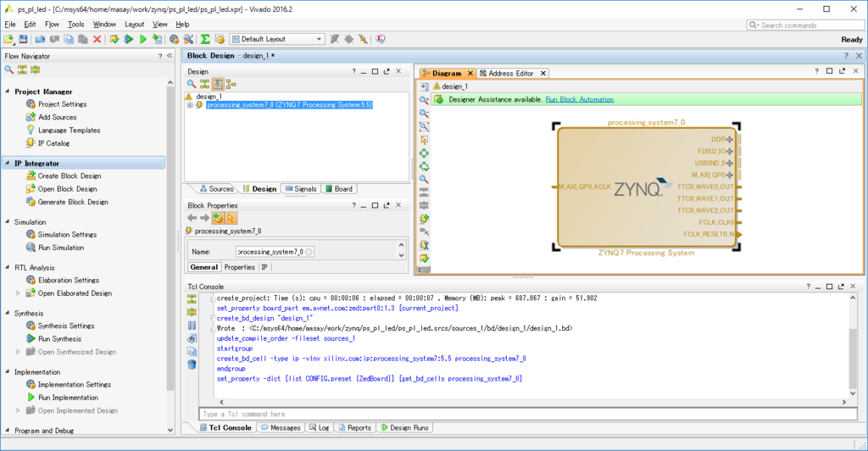
Task: Click the Run Block Automation link
Action: [580, 99]
